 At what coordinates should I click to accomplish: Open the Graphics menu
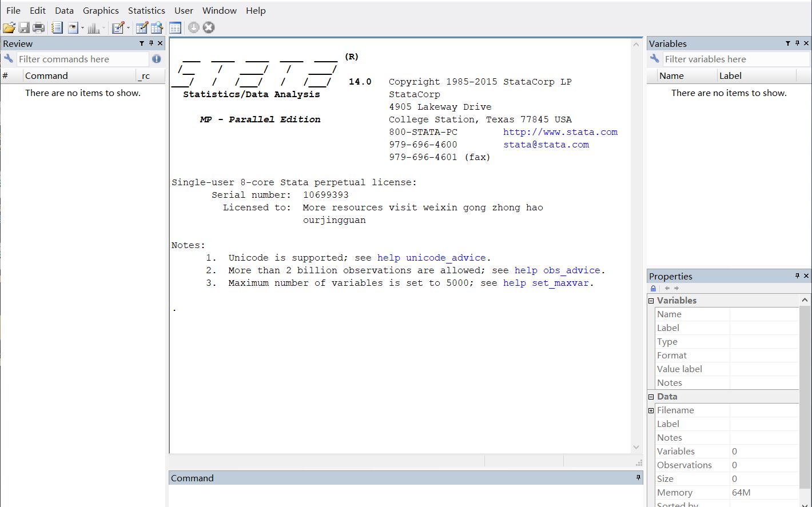pyautogui.click(x=101, y=10)
